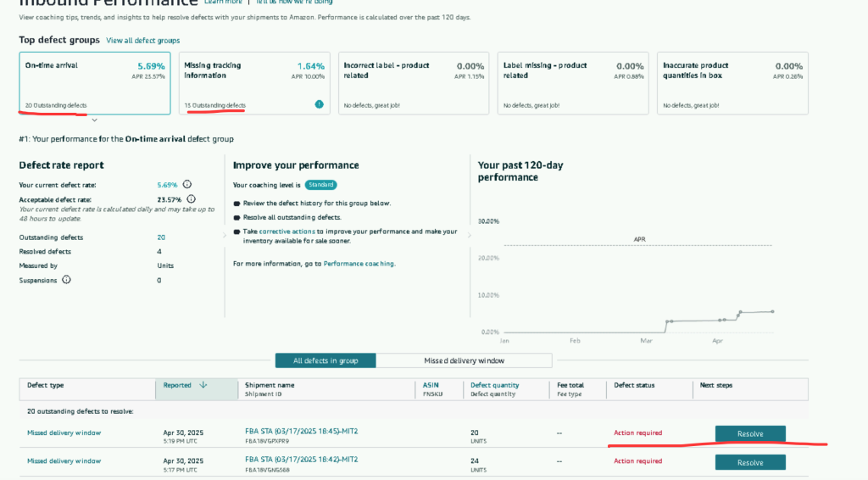Sort by Defect quantity column header
868x480 pixels.
tap(494, 385)
